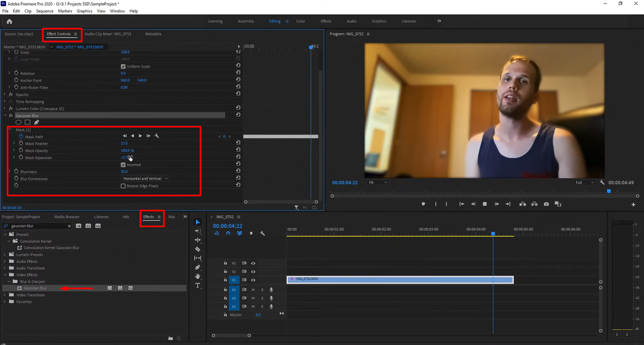Create ellipse mask under Gaussian Blur
This screenshot has width=644, height=345.
[19, 122]
